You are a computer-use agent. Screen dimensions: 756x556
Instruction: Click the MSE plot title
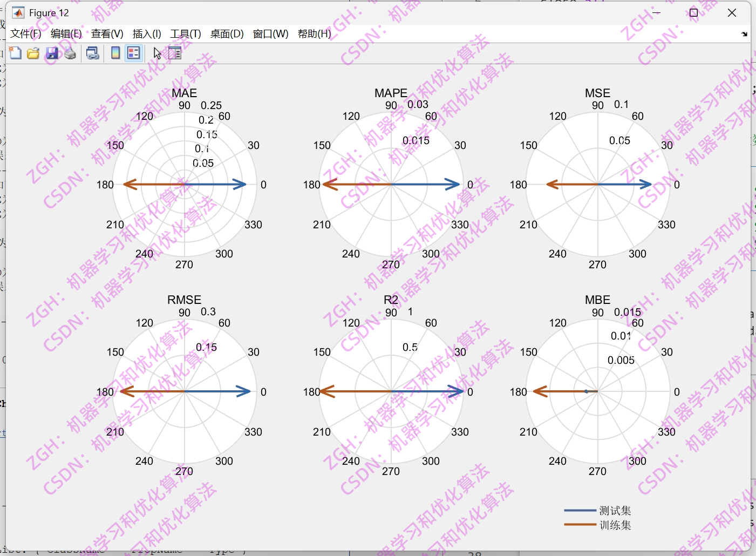pyautogui.click(x=598, y=93)
